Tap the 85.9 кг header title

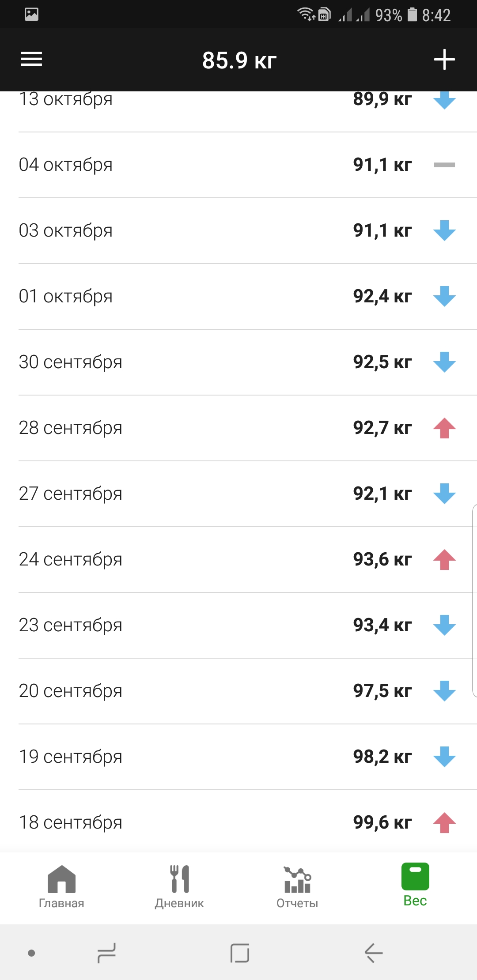point(239,60)
